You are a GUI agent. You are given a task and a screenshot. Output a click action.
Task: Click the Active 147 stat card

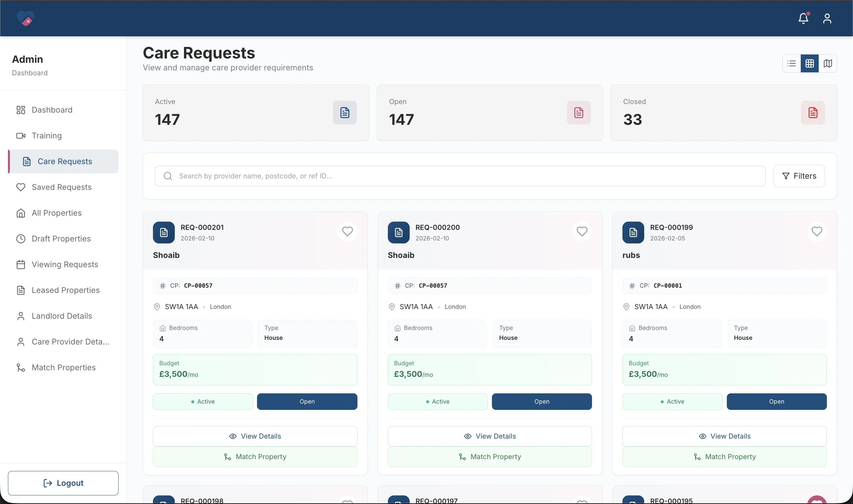(x=256, y=113)
